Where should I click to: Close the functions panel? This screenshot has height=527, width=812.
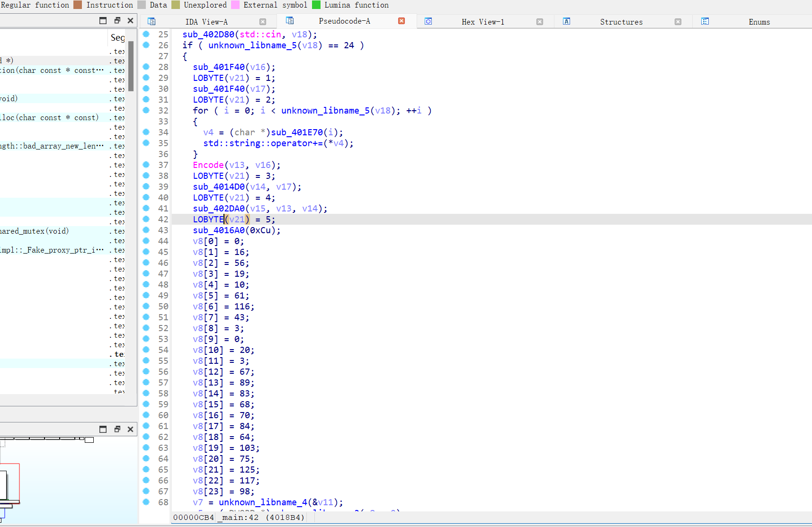131,20
